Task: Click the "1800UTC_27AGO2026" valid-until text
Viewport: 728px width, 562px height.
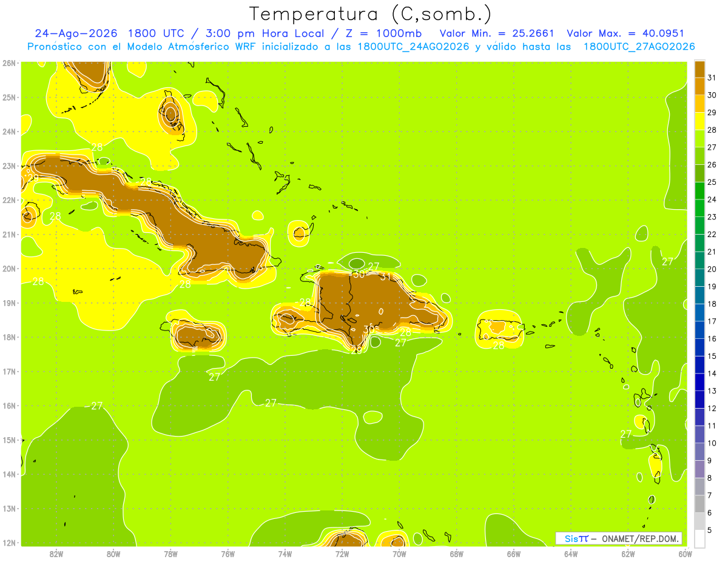Action: [x=639, y=47]
